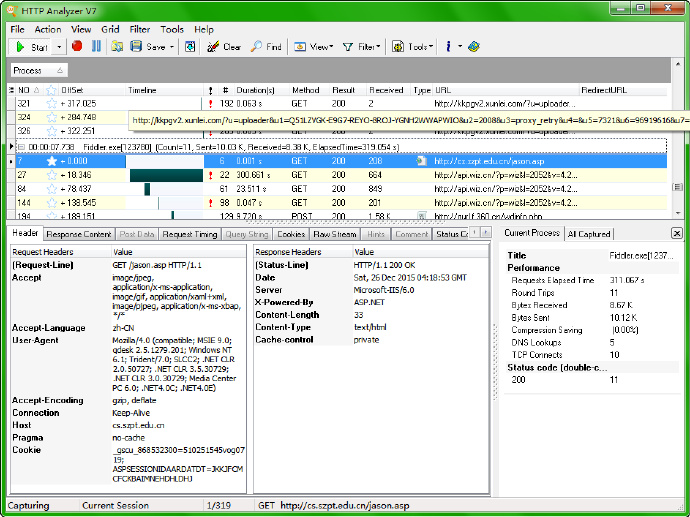Toggle the star on row 144
Viewport: 690px width, 517px height.
pos(52,203)
